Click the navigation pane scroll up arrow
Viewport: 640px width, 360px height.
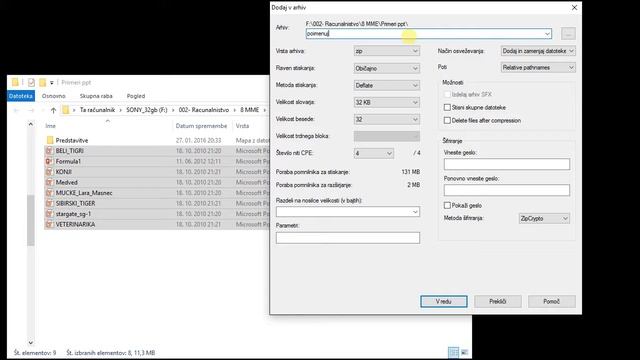[x=31, y=124]
